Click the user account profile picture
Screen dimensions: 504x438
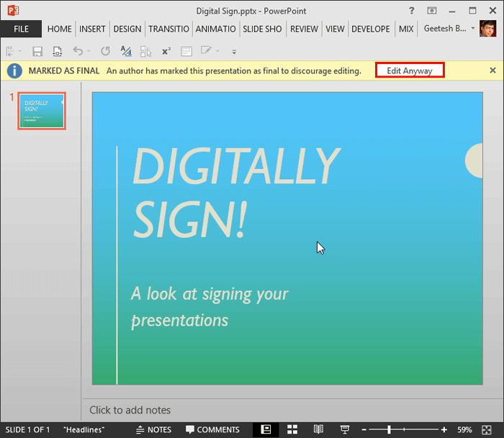click(487, 29)
